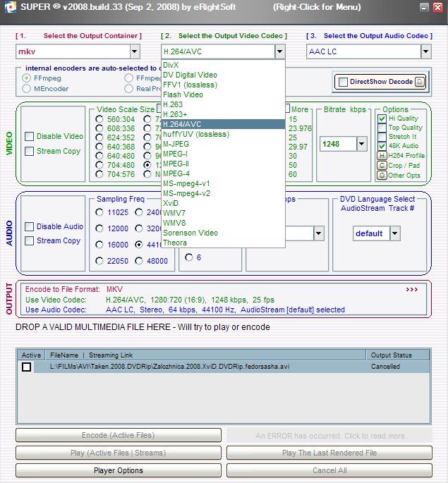Open the H264 Profile settings icon

382,155
